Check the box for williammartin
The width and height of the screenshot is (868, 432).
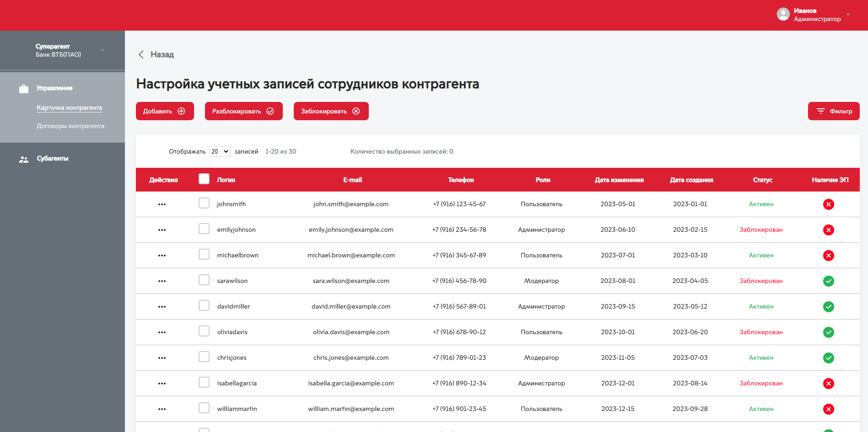204,408
